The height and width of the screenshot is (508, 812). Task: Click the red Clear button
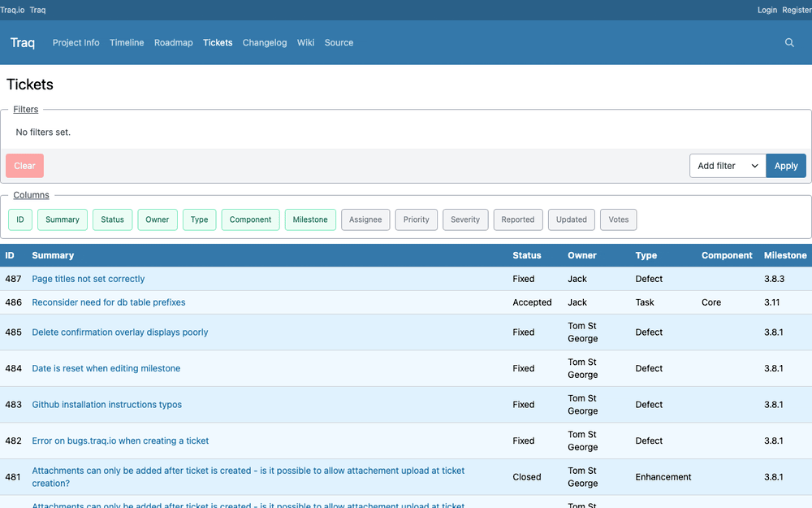click(25, 166)
